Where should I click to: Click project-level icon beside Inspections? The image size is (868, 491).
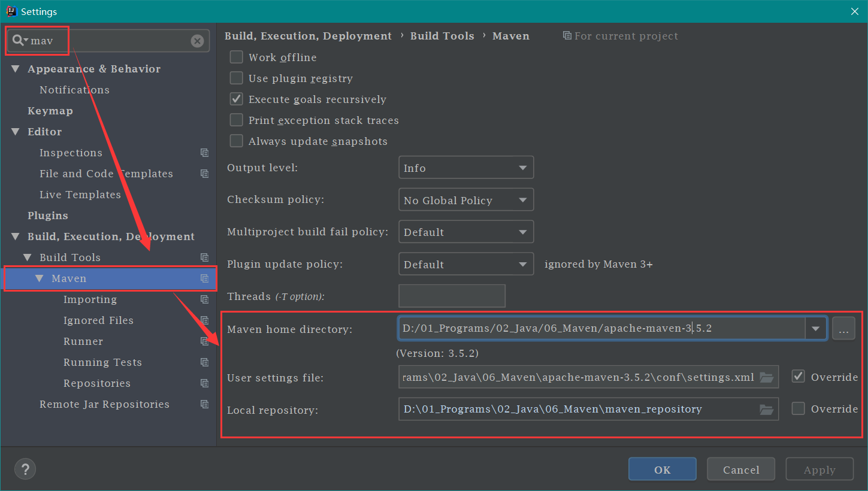click(204, 153)
